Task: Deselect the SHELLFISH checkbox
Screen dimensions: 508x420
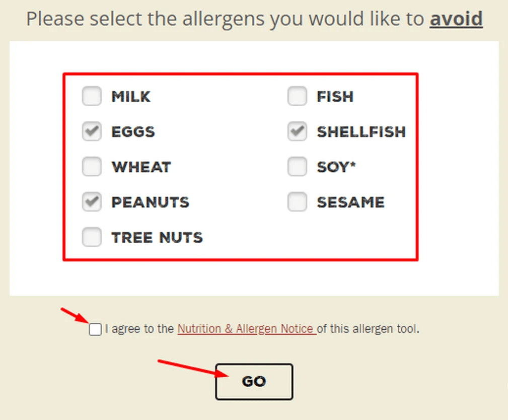Action: [297, 131]
